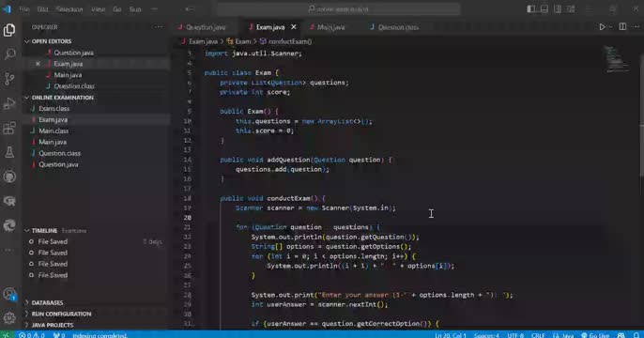
Task: Open the Source Control view
Action: tap(9, 79)
